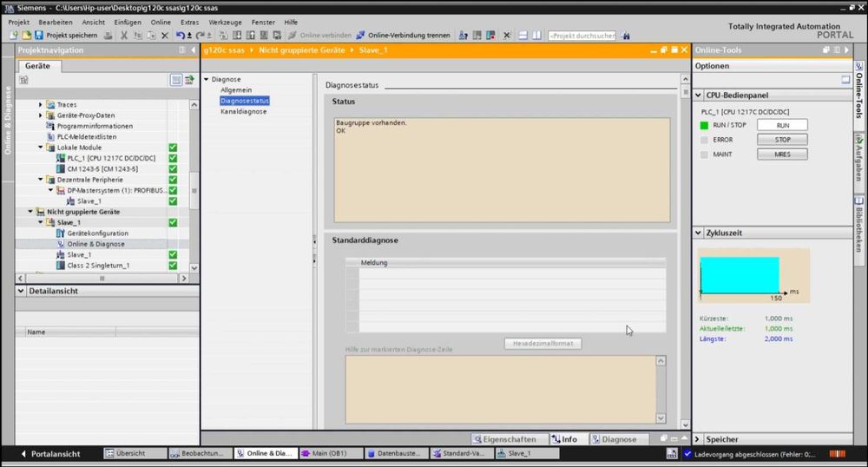
Task: Save project with 'Projekt speichern' disk icon
Action: (39, 35)
